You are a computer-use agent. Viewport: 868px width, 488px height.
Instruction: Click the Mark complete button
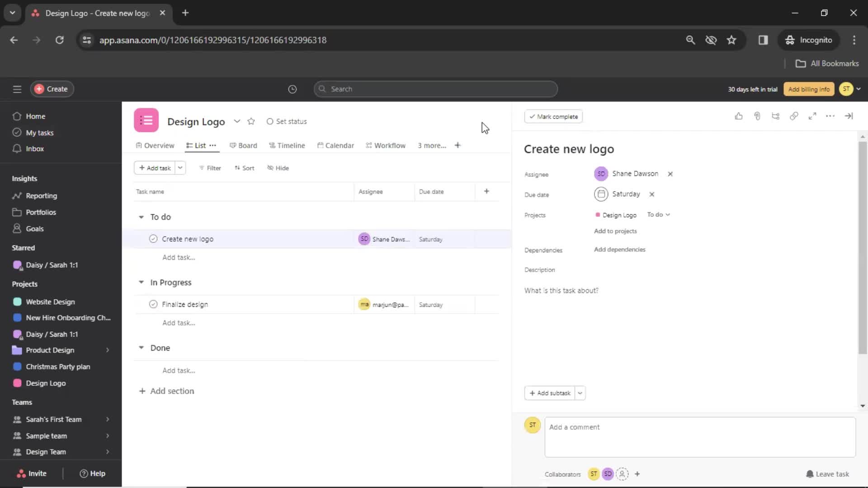[552, 116]
